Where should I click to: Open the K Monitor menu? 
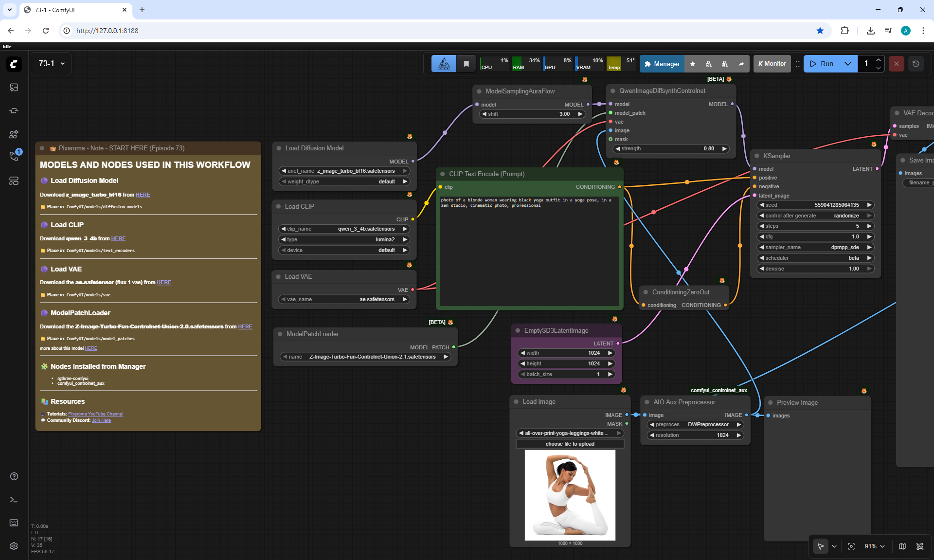pyautogui.click(x=772, y=64)
